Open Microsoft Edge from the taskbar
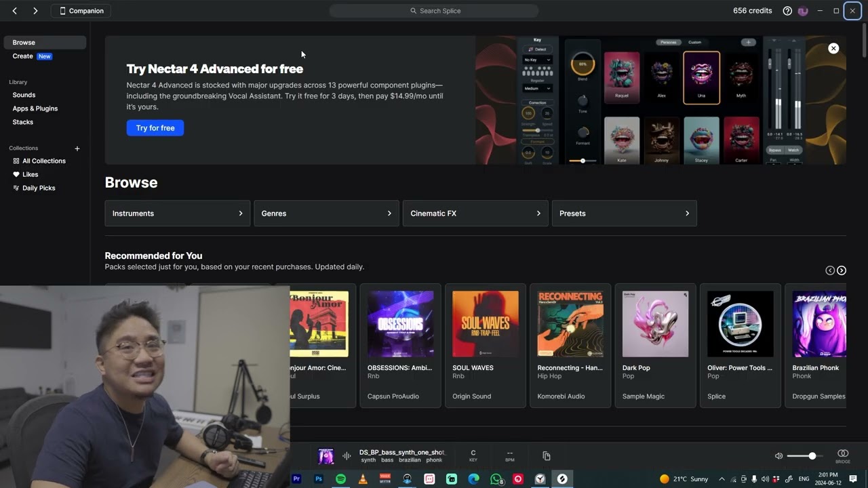Screen dimensions: 868x488 473,479
